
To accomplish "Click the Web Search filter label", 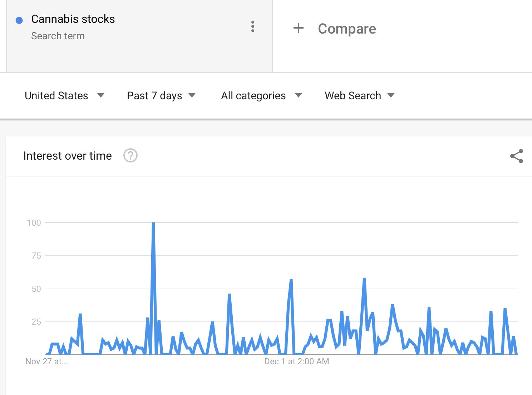I will pos(353,96).
